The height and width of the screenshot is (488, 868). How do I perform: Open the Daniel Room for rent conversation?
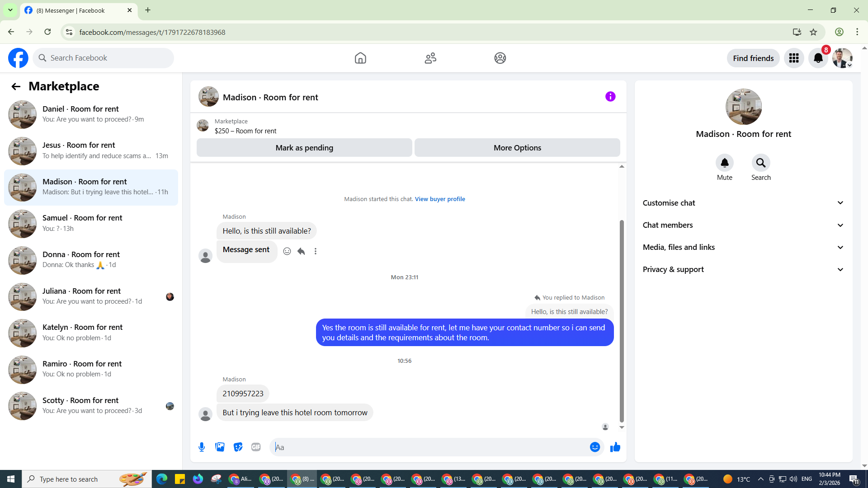pyautogui.click(x=91, y=114)
